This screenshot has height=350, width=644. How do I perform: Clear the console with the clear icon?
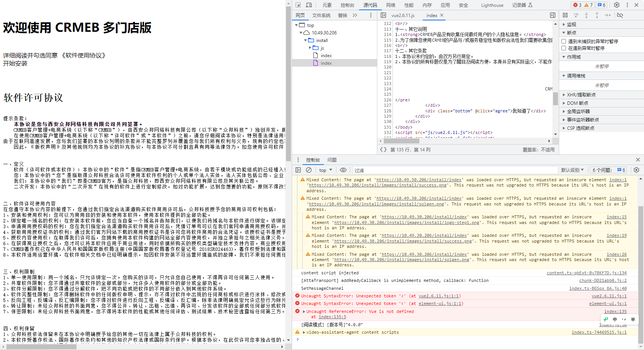click(x=309, y=170)
